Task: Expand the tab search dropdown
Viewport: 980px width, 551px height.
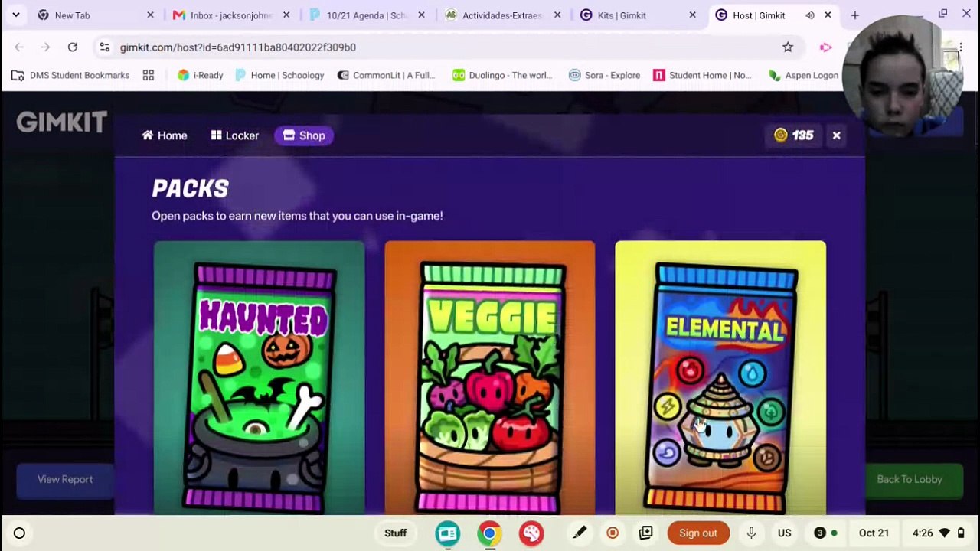Action: pos(15,15)
